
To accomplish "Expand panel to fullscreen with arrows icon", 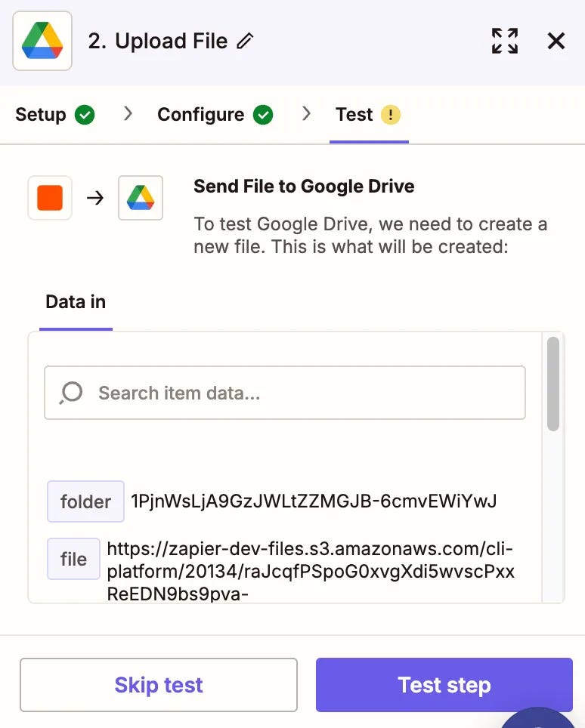I will coord(505,41).
